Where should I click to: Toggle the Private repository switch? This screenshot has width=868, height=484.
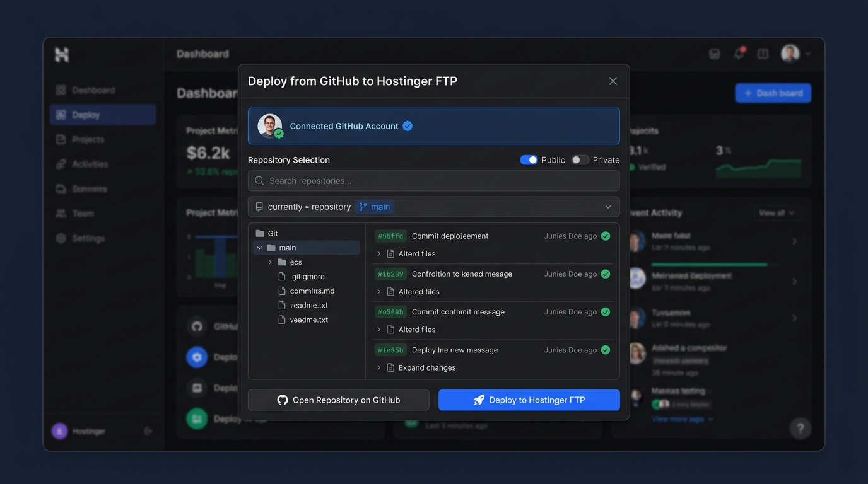coord(580,160)
